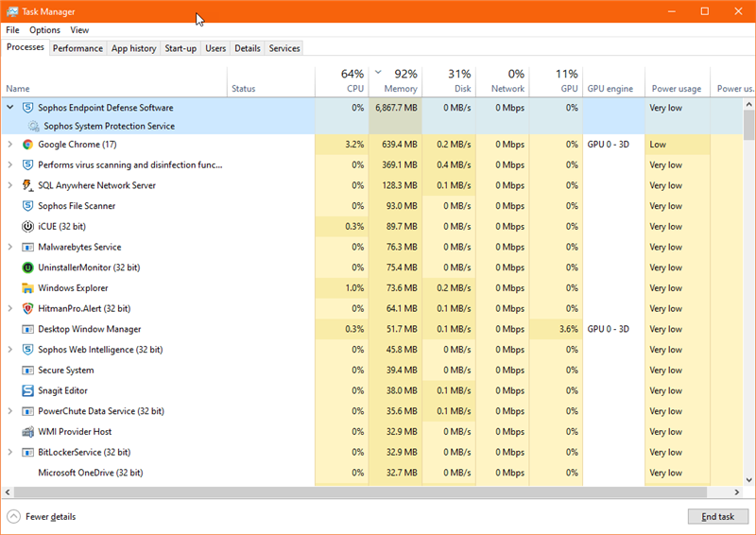The image size is (756, 535).
Task: Switch to the Performance tab
Action: tap(77, 48)
